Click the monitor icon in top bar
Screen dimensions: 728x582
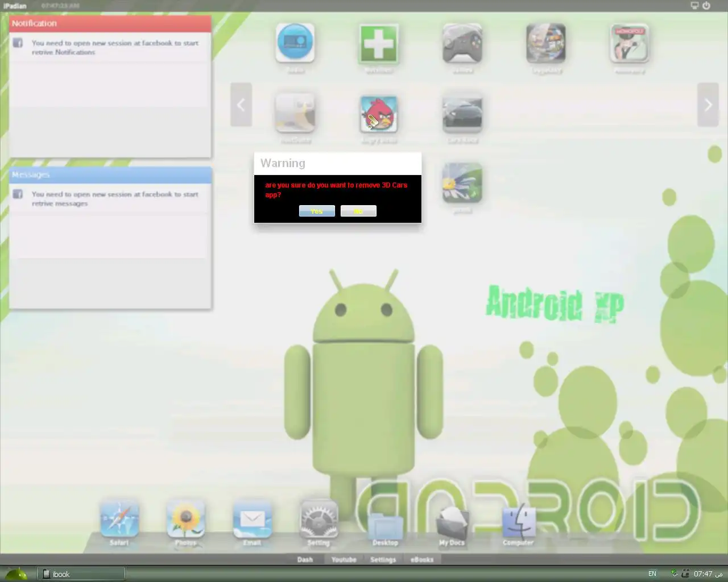coord(694,6)
